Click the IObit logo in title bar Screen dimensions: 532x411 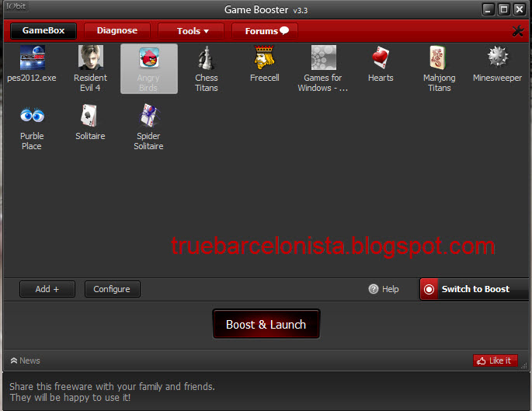16,6
